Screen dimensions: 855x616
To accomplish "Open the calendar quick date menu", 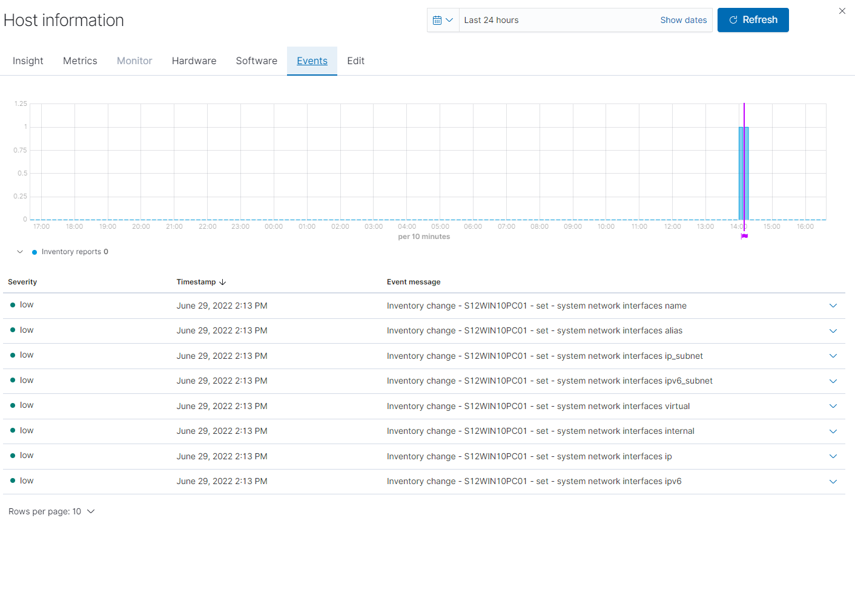I will pos(443,20).
